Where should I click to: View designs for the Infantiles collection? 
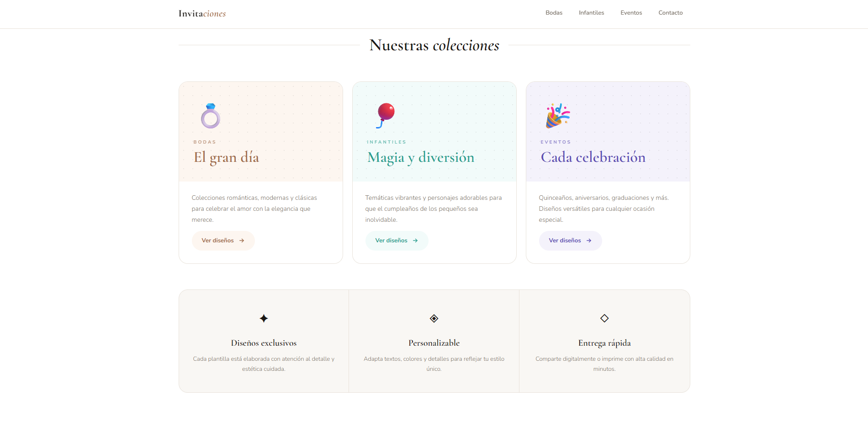(x=397, y=241)
